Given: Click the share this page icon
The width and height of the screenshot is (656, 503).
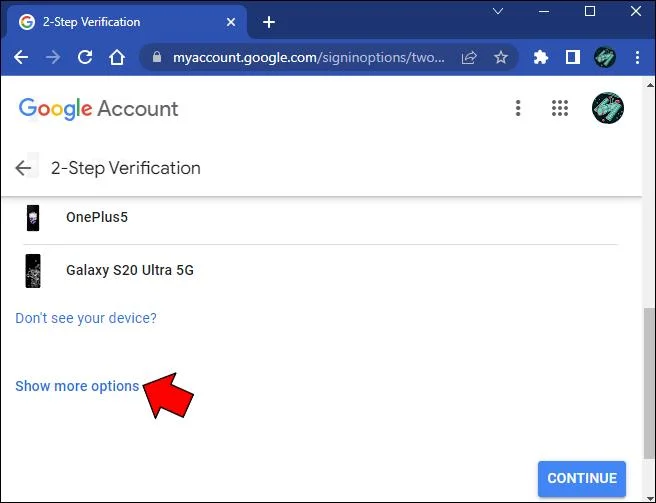Looking at the screenshot, I should pos(469,57).
